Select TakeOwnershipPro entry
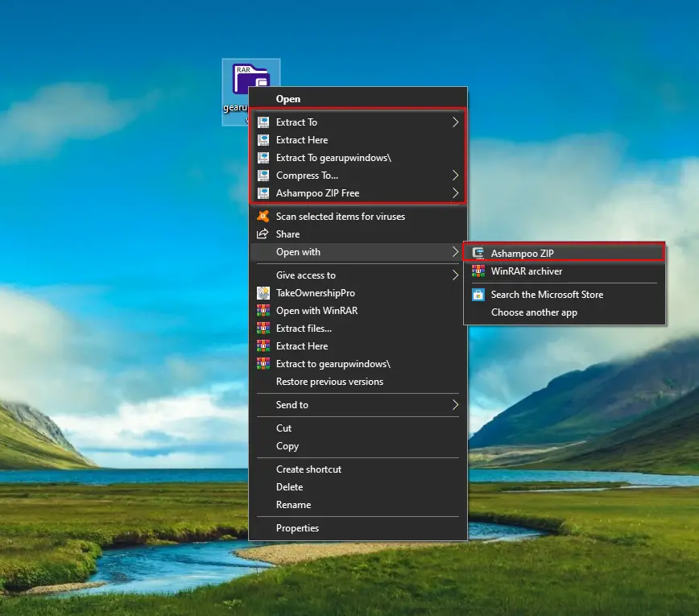The height and width of the screenshot is (616, 699). [358, 293]
